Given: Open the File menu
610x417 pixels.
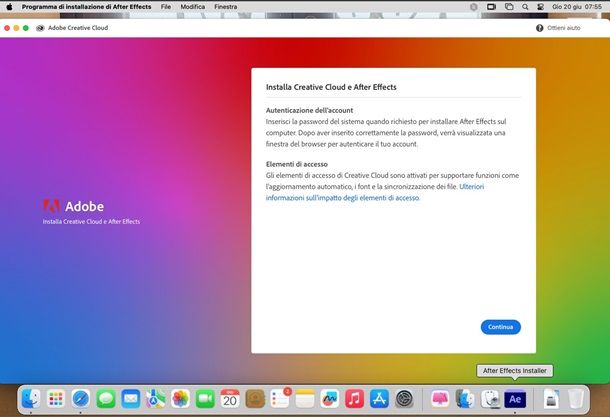Looking at the screenshot, I should pos(166,7).
